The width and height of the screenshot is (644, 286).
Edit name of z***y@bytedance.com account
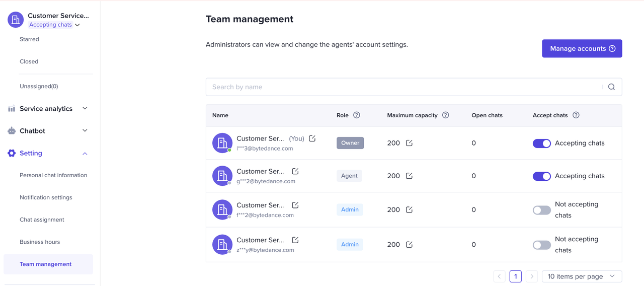[x=295, y=240]
